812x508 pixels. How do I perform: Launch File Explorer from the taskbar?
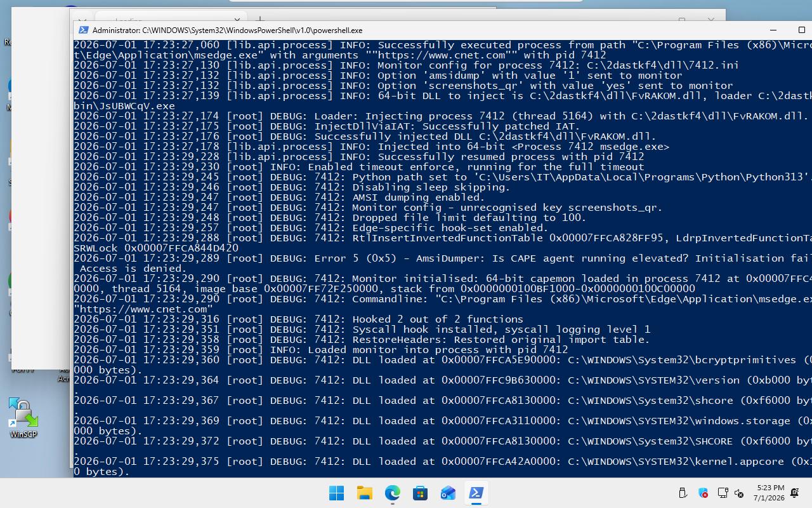(365, 493)
